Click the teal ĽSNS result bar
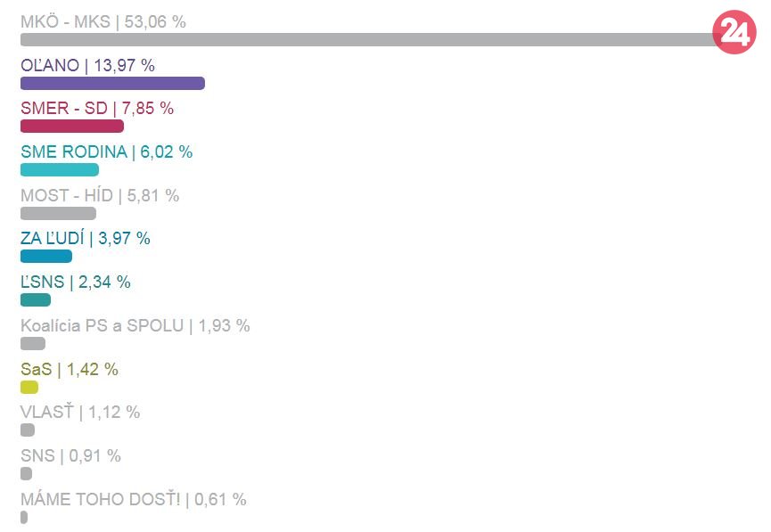Image resolution: width=771 pixels, height=532 pixels. [x=36, y=300]
